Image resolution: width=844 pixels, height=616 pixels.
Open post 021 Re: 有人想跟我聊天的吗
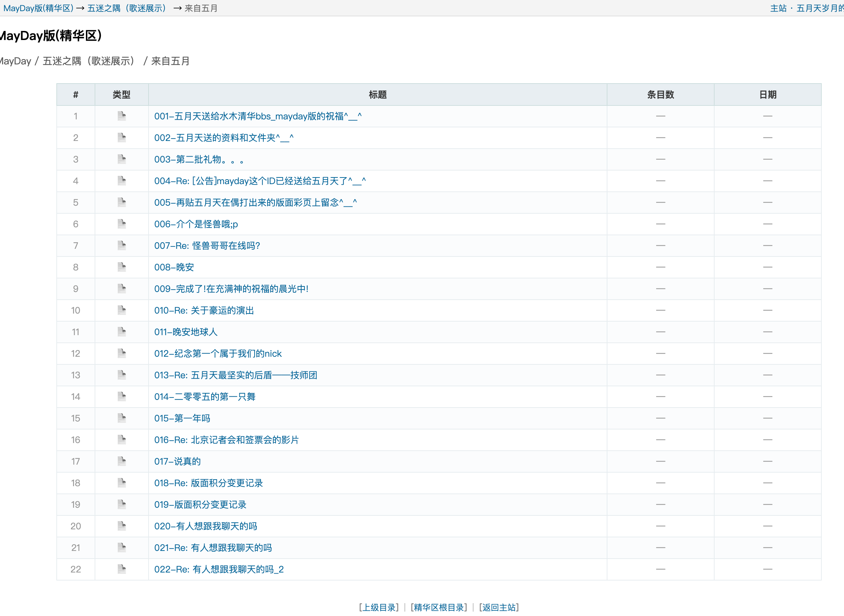[x=213, y=548]
